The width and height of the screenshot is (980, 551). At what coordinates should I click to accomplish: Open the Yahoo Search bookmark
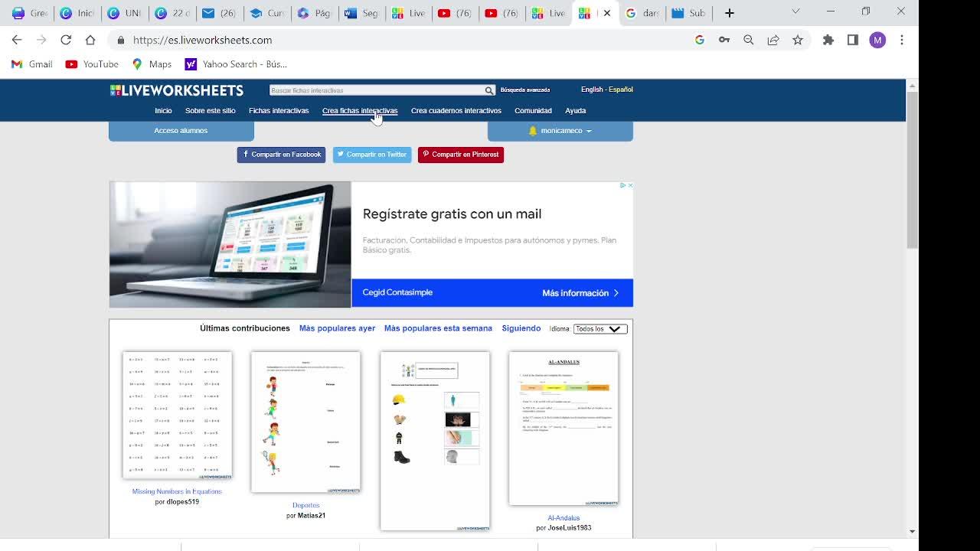[x=236, y=64]
